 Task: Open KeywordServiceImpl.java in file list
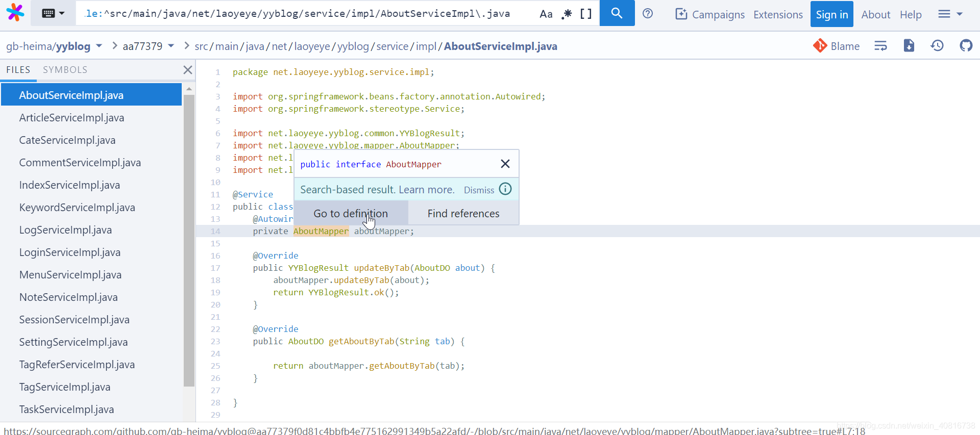coord(91,207)
